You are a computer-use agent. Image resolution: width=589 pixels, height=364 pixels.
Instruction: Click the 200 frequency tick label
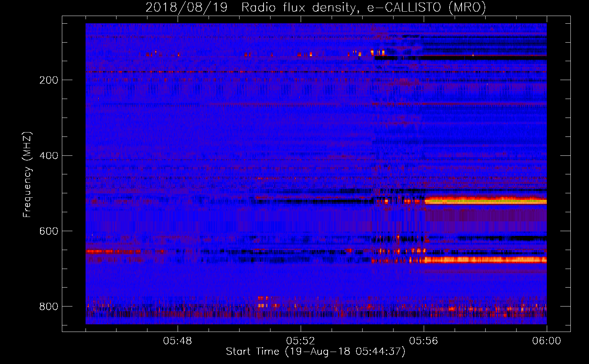click(49, 80)
